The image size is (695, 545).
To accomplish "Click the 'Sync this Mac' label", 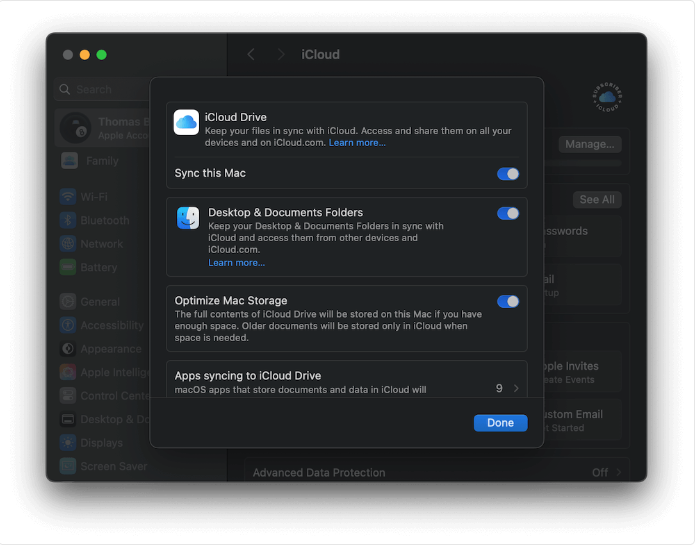I will (210, 173).
